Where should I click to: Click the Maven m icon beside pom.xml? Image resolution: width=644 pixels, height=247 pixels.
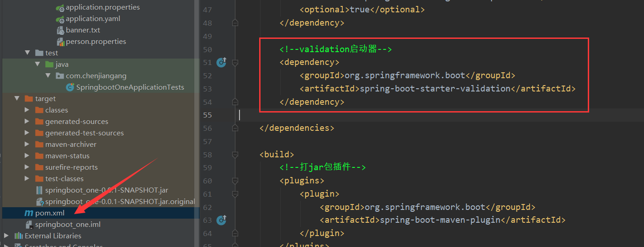coord(30,213)
